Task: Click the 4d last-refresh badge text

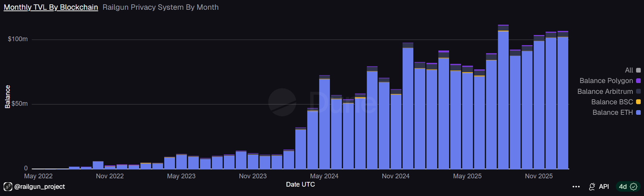Action: [623, 187]
